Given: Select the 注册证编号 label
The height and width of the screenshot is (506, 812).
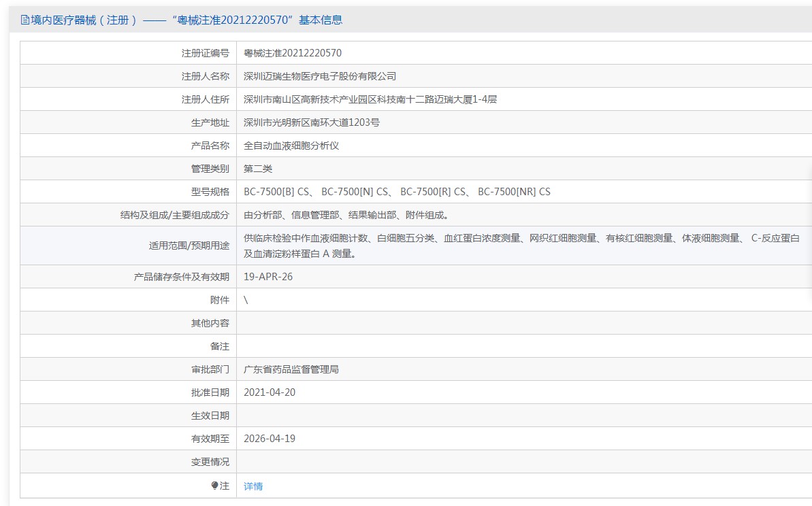Looking at the screenshot, I should pos(205,53).
